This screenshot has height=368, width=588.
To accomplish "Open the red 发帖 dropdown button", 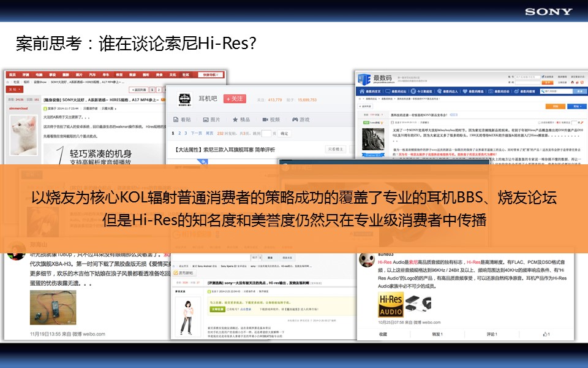I will tap(15, 90).
